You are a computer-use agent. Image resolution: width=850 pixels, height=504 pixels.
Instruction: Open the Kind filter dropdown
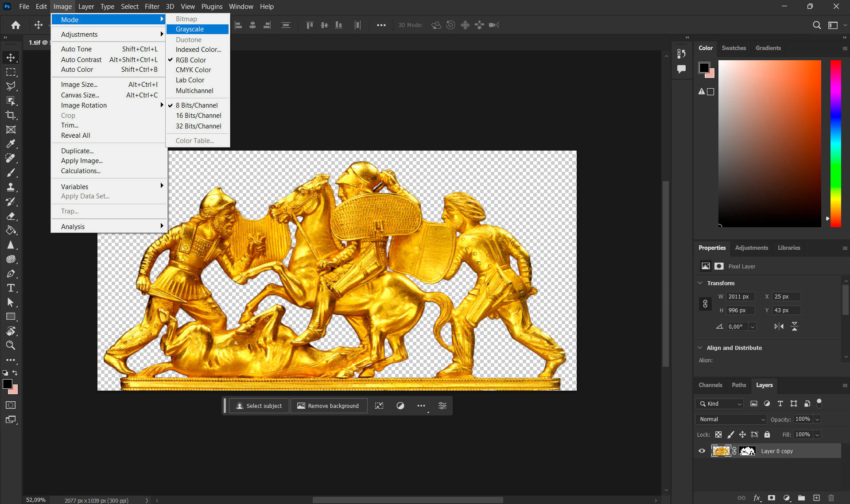point(720,403)
